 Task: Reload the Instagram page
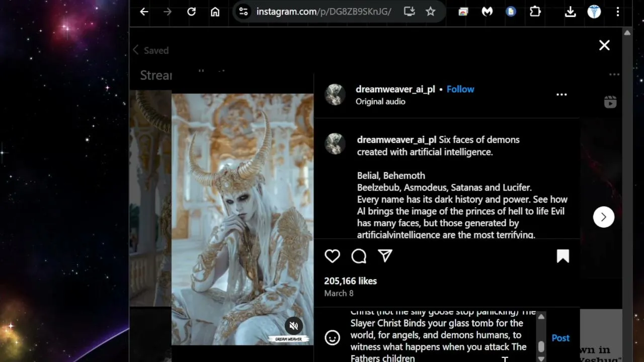tap(191, 12)
